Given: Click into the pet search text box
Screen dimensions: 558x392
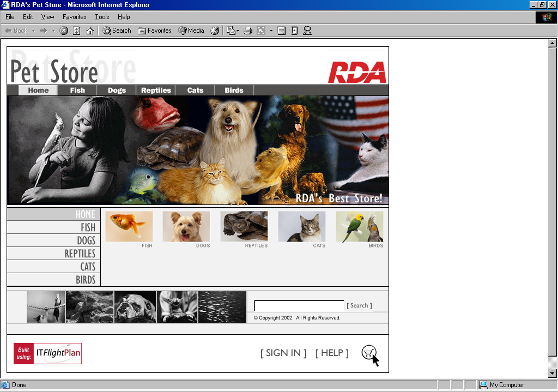Looking at the screenshot, I should coord(299,305).
